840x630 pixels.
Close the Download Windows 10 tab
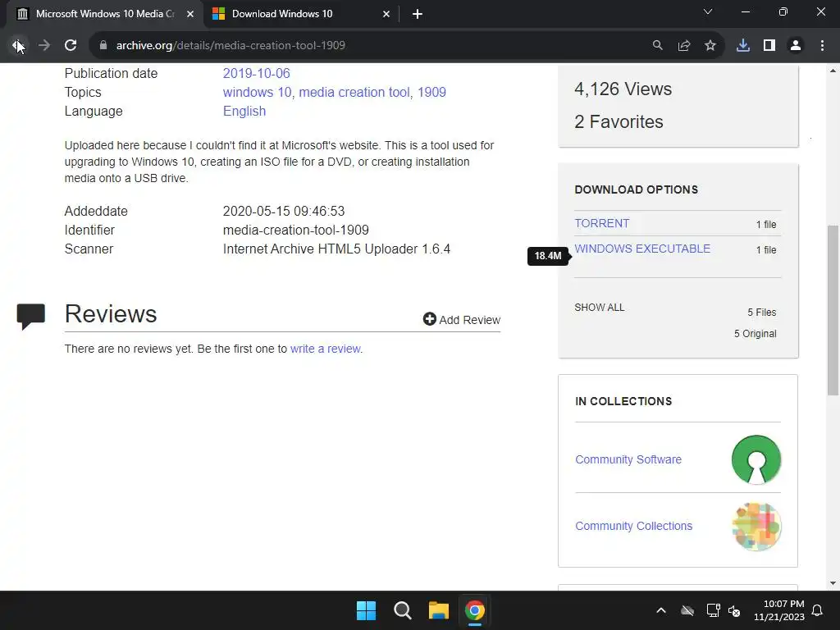(386, 14)
